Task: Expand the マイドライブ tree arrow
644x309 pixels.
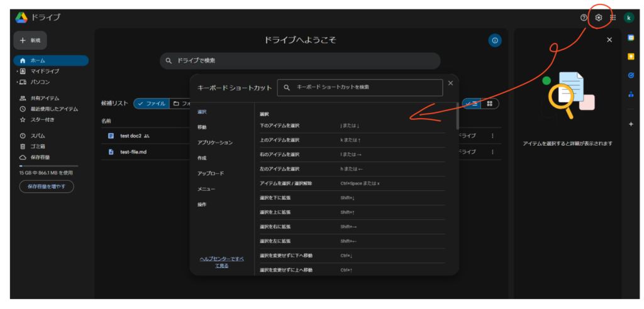Action: pyautogui.click(x=18, y=72)
